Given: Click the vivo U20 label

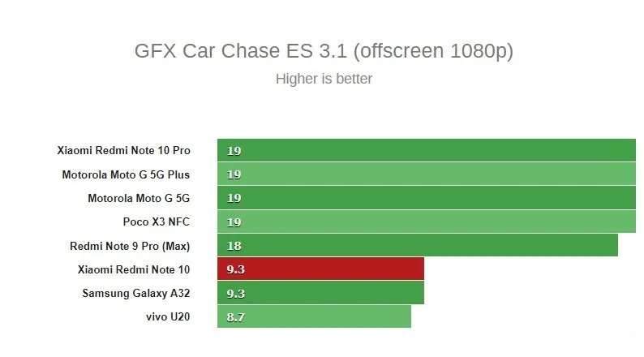Looking at the screenshot, I should 170,316.
